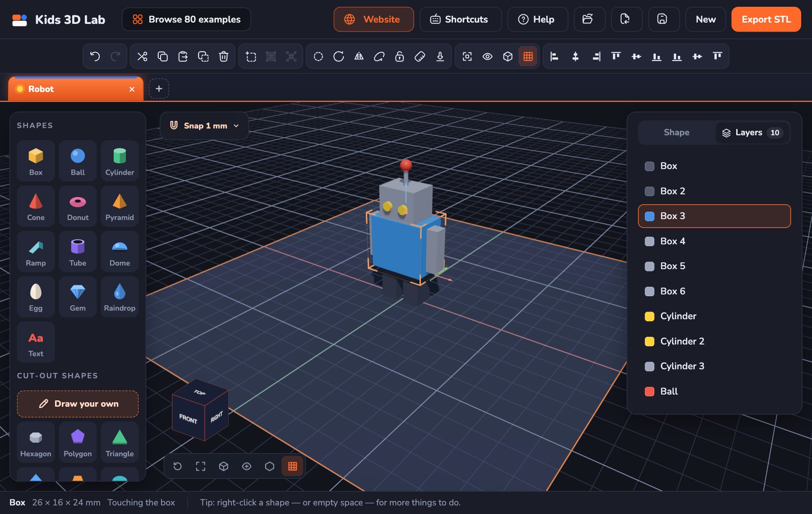
Task: Add a new tab with plus button
Action: (x=159, y=89)
